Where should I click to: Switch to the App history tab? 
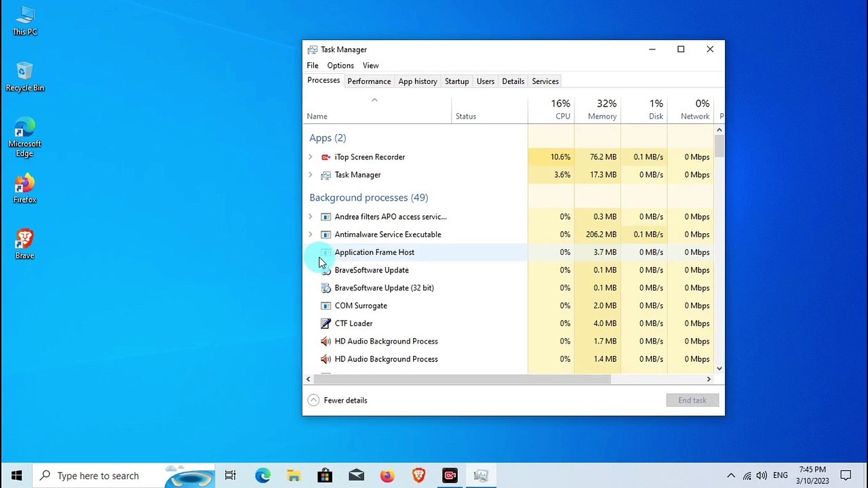418,81
